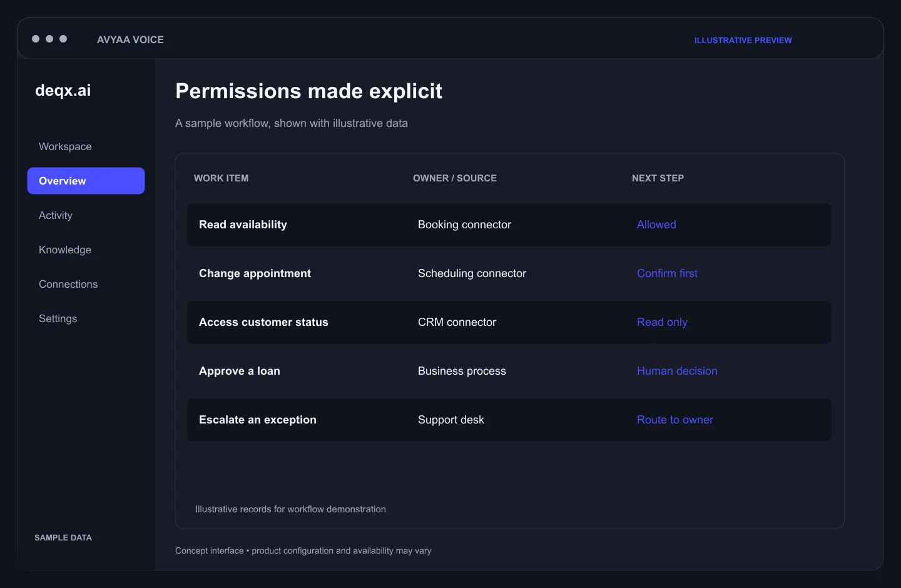Image resolution: width=901 pixels, height=588 pixels.
Task: Select the Read availability row title
Action: pyautogui.click(x=243, y=225)
